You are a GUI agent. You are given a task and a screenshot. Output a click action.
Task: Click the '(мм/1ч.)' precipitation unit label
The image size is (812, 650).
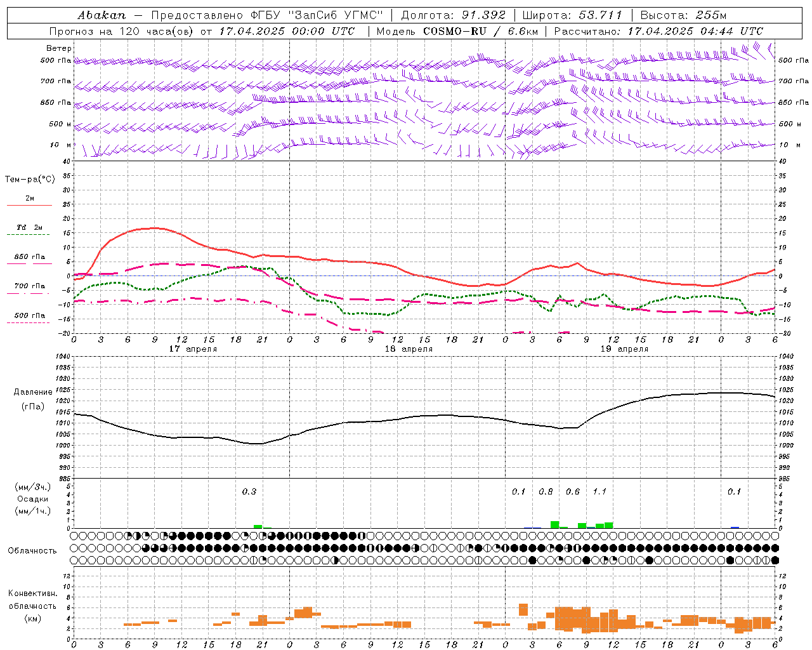point(33,511)
